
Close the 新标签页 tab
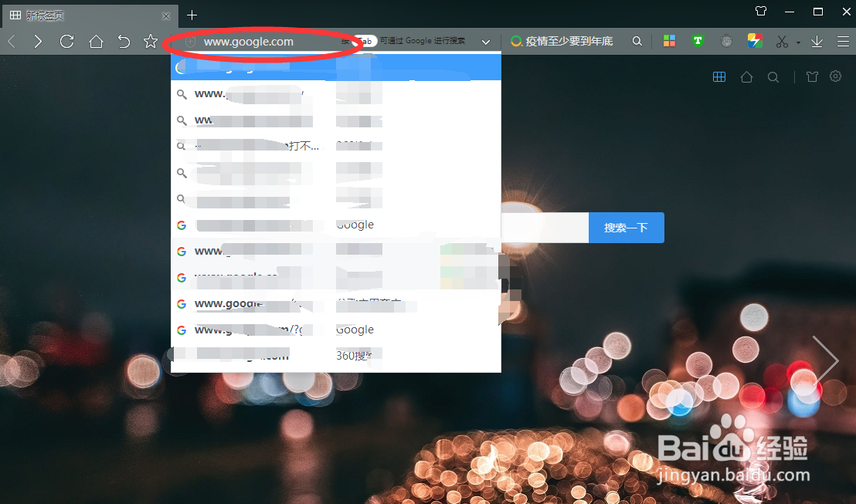pyautogui.click(x=166, y=16)
